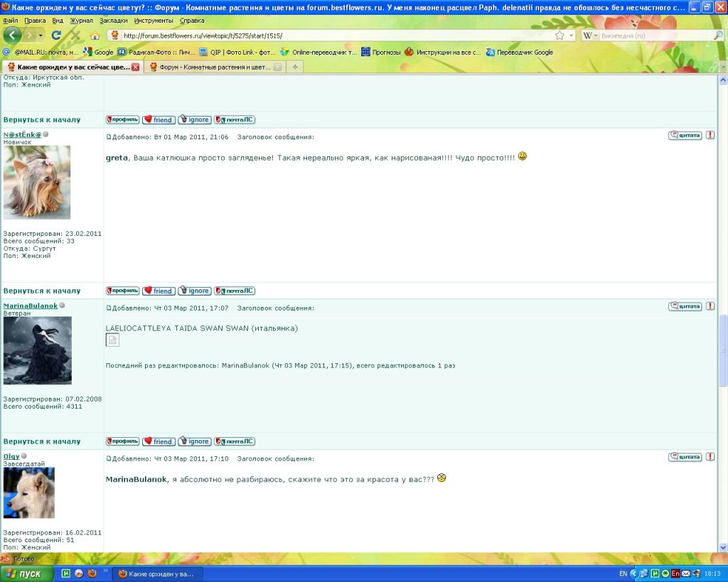
Task: Open the address bar history dropdown
Action: 572,36
